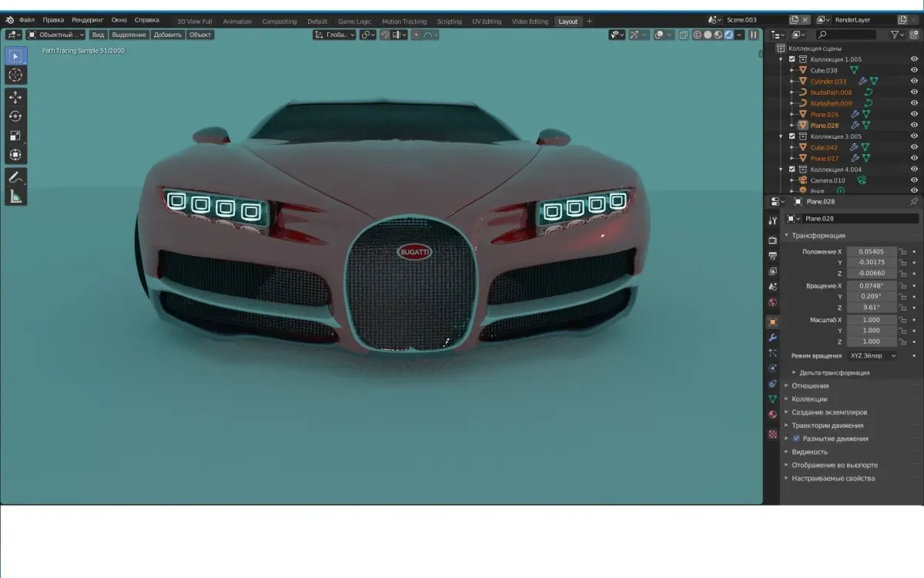The image size is (924, 578).
Task: Activate the 3D Cursor tool
Action: pos(15,75)
